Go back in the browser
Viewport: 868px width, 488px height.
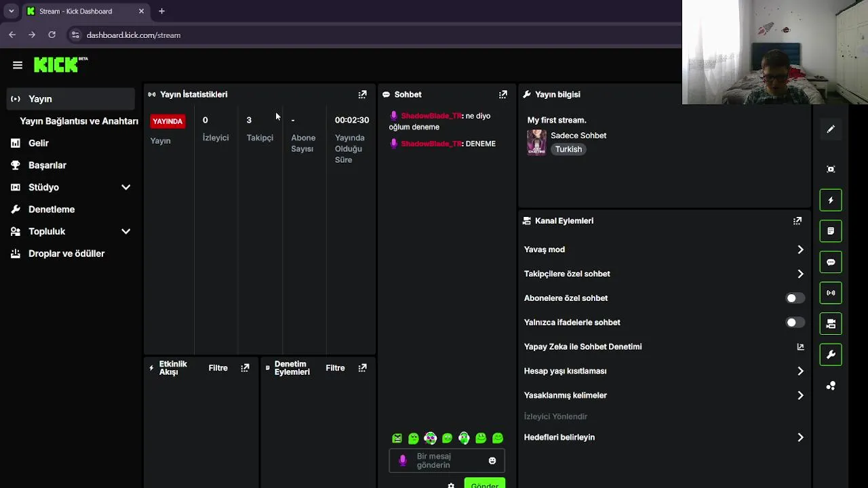12,35
